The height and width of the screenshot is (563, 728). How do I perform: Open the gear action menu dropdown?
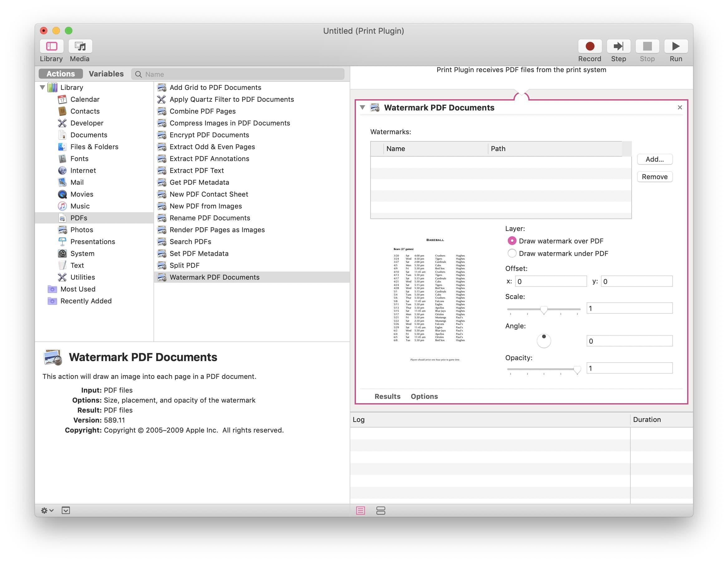click(47, 511)
